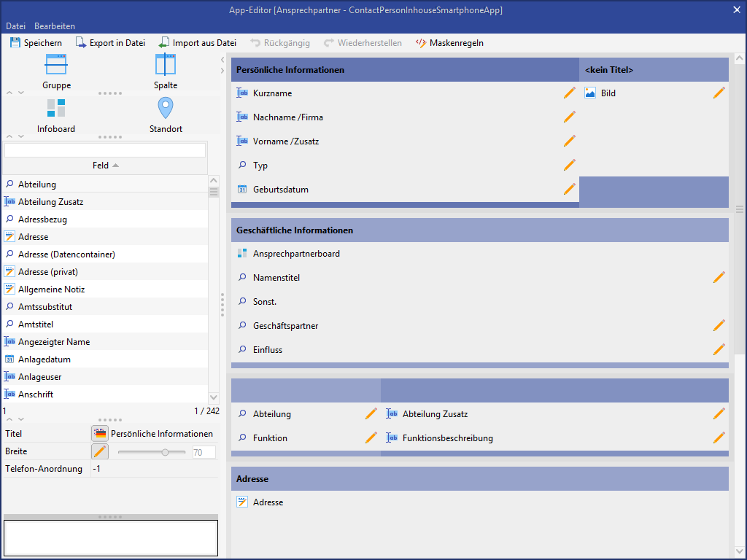This screenshot has width=747, height=560.
Task: Click Import aus Datei
Action: click(x=197, y=43)
